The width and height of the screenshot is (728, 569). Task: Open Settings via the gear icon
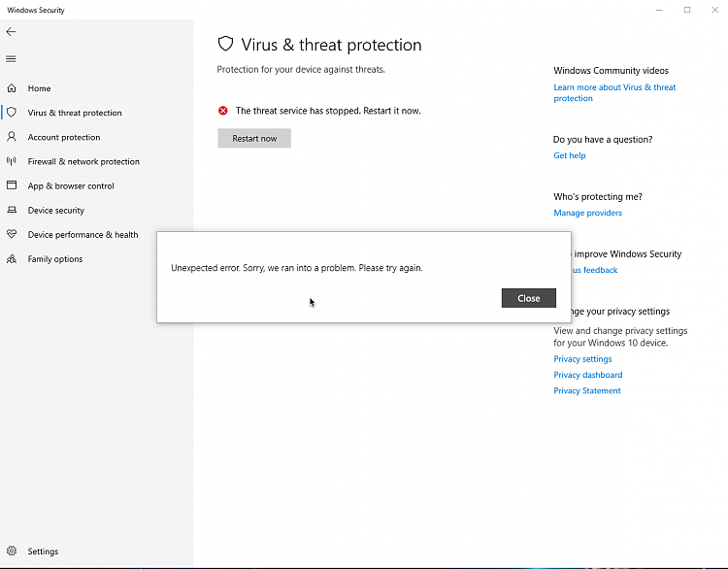(12, 552)
